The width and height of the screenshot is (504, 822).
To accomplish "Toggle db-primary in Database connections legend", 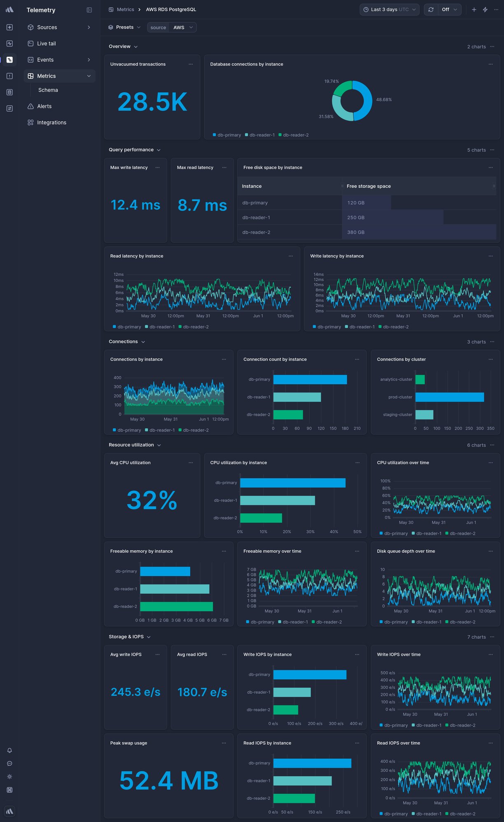I will pyautogui.click(x=227, y=135).
